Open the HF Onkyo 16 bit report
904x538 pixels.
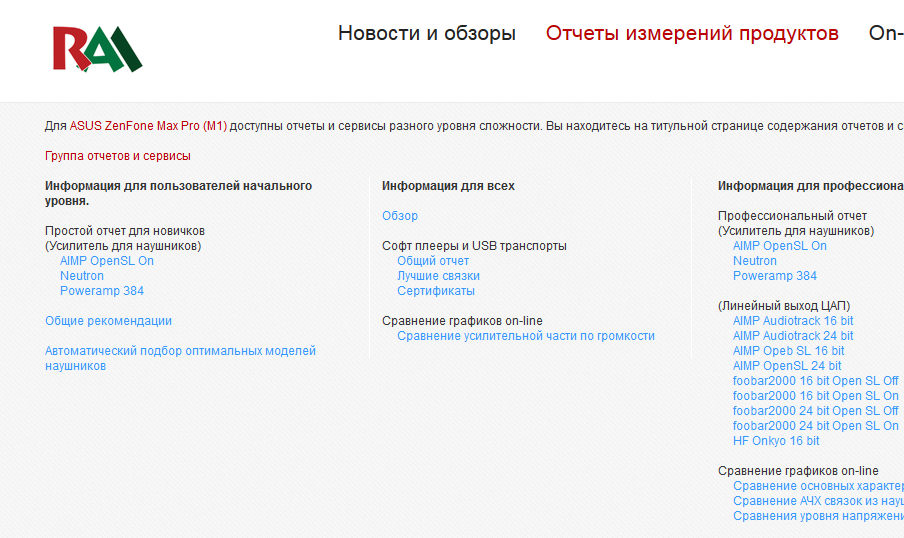coord(776,441)
